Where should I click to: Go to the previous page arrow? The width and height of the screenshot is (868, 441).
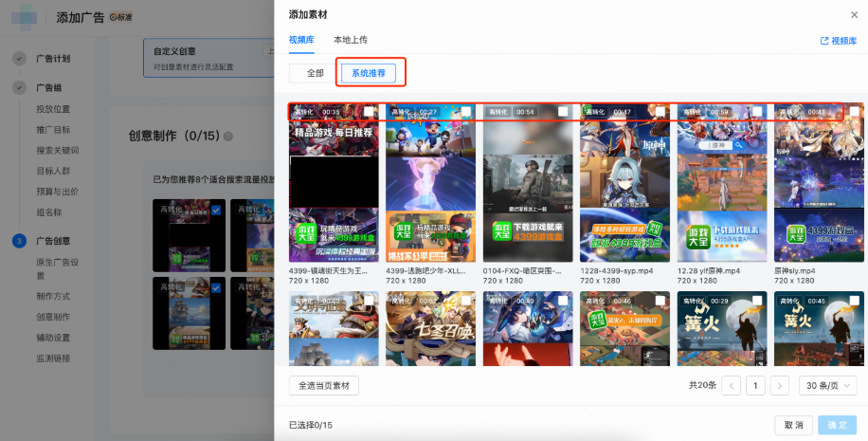732,386
